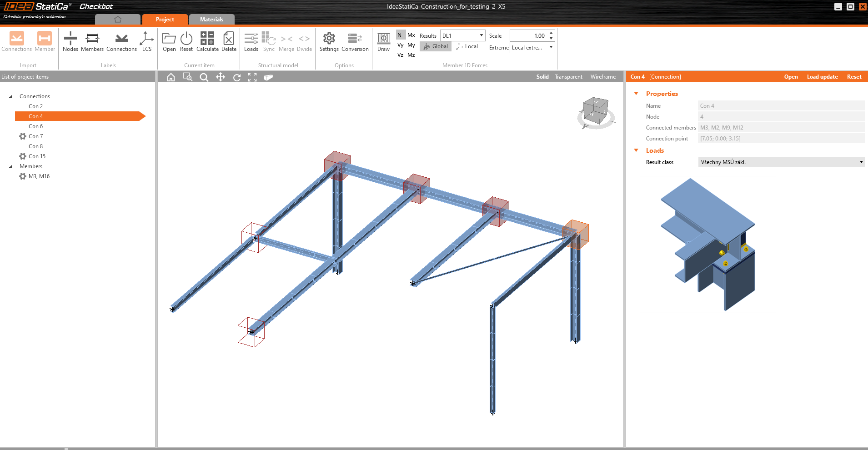Enable Wireframe display mode

coord(603,77)
